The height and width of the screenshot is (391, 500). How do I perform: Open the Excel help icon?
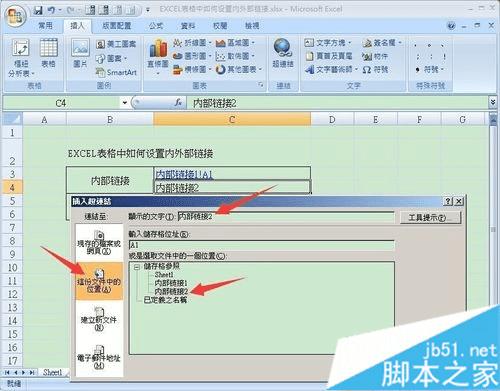[451, 26]
